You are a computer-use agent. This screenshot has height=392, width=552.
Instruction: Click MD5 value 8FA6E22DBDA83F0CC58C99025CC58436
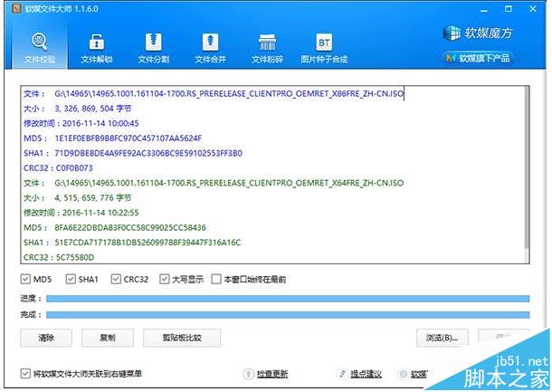pos(130,227)
